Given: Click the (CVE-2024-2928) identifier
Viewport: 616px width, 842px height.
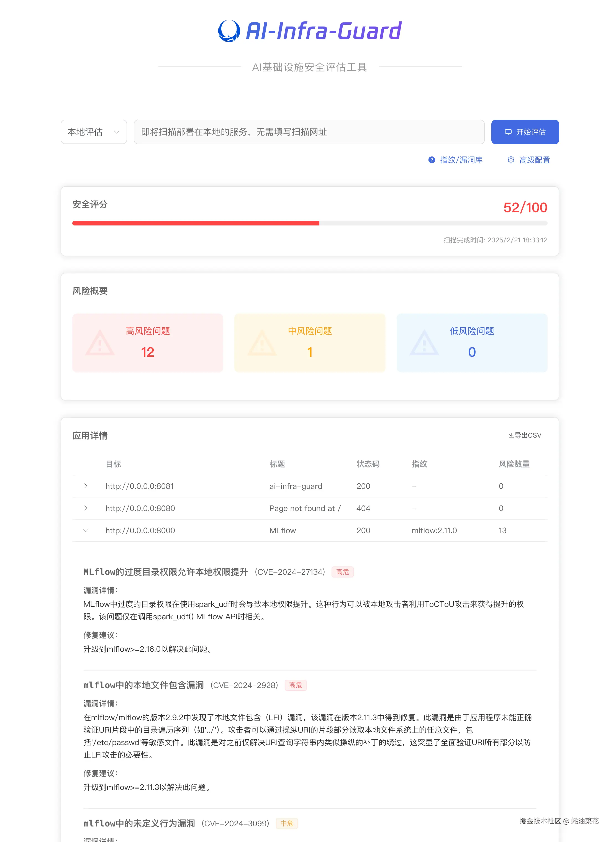Looking at the screenshot, I should 244,685.
